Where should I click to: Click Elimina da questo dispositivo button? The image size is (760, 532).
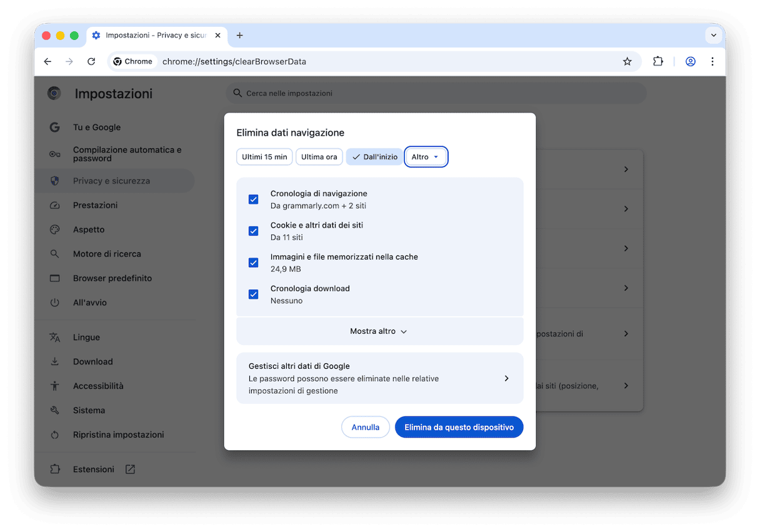click(459, 428)
